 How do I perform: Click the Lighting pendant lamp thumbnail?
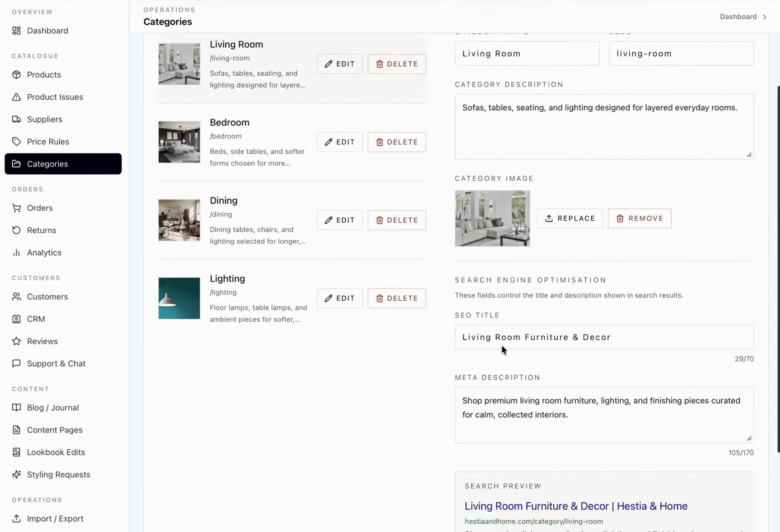179,298
